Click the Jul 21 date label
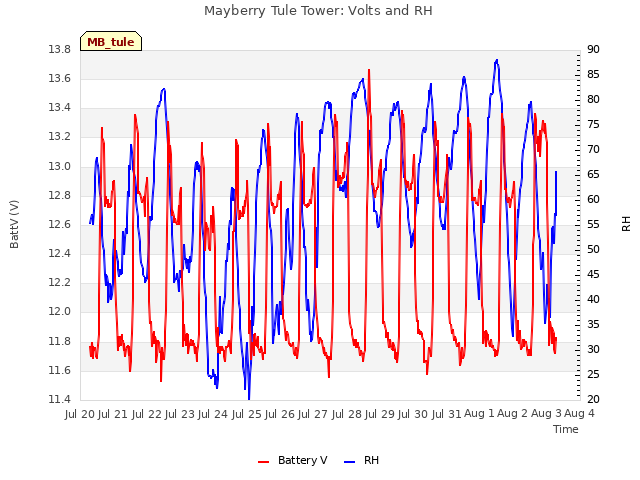The height and width of the screenshot is (480, 640). pyautogui.click(x=113, y=414)
